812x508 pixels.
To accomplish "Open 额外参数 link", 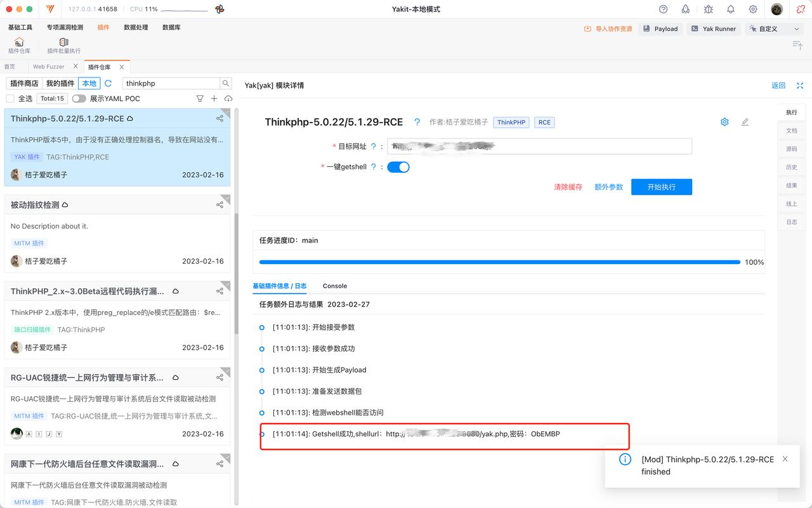I will coord(609,187).
